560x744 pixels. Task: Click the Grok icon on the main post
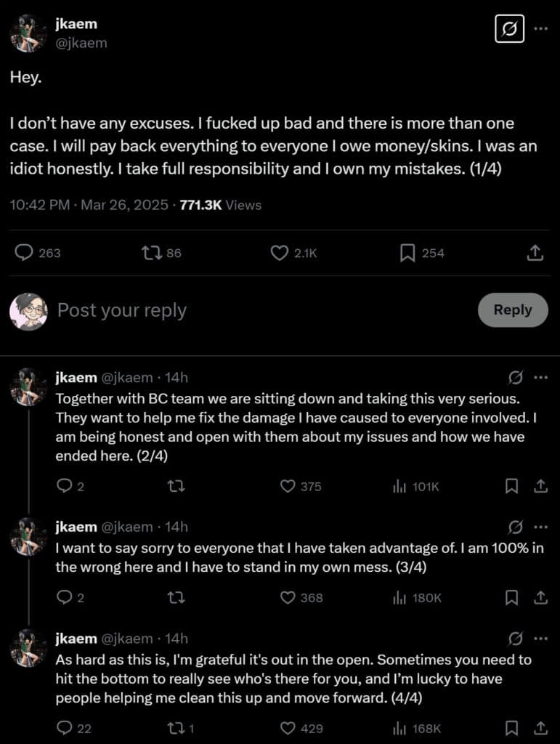click(x=509, y=30)
